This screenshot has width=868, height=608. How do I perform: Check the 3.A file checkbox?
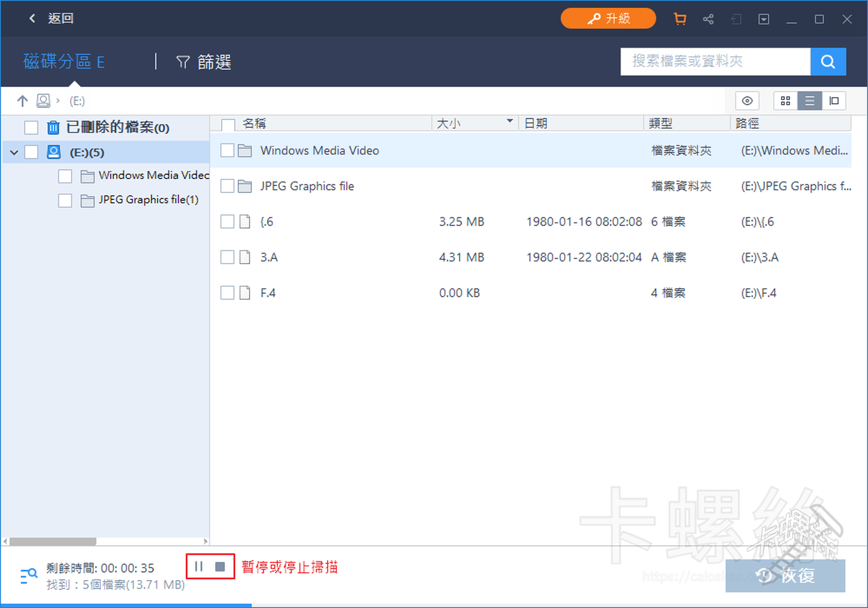click(227, 257)
